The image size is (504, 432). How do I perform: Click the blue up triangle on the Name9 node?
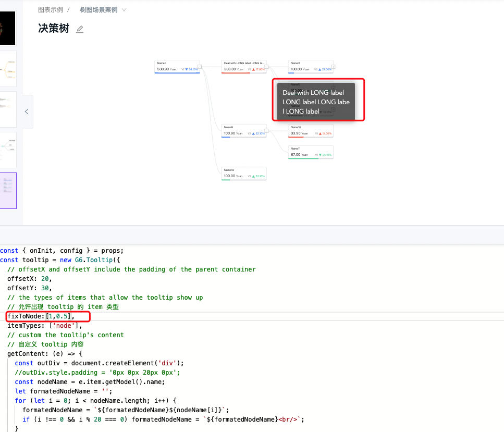coord(253,133)
